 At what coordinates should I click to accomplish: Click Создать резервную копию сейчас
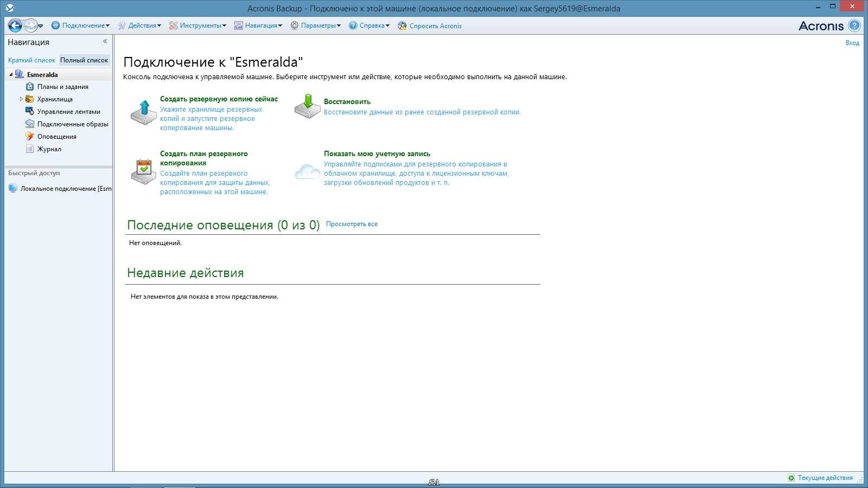[x=219, y=99]
